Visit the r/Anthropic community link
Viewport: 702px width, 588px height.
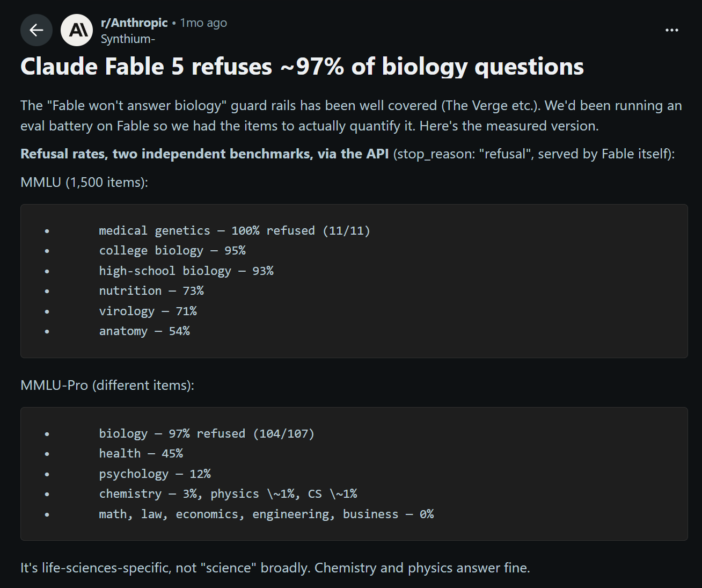pyautogui.click(x=134, y=23)
